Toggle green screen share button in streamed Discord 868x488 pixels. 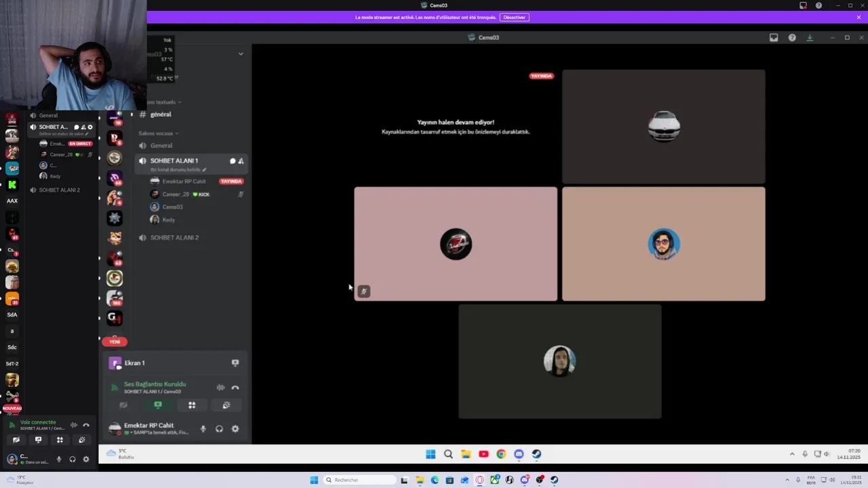(158, 405)
